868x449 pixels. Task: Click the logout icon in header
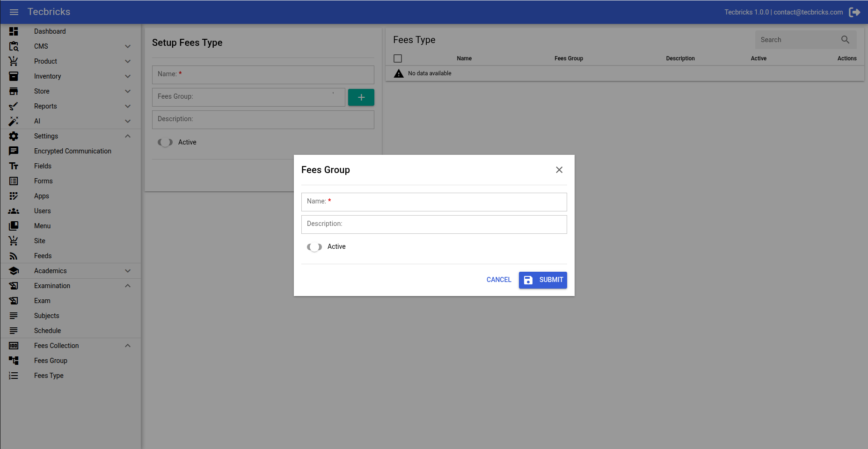854,12
